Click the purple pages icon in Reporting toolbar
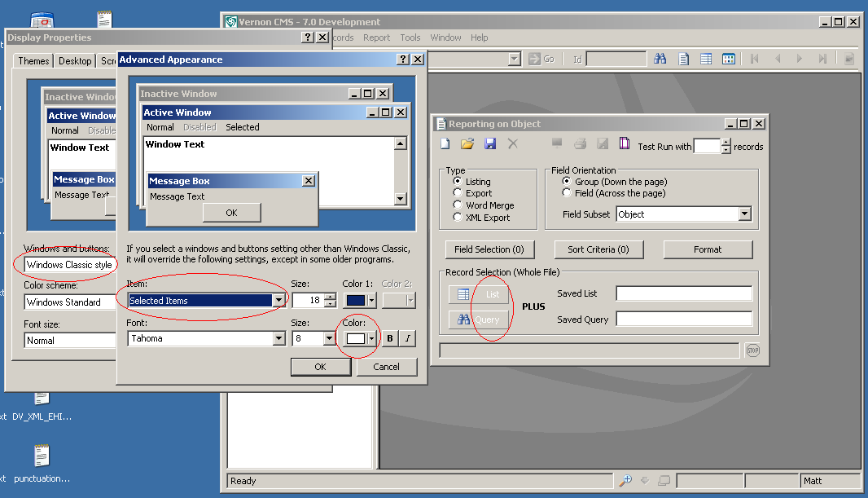 (x=625, y=143)
